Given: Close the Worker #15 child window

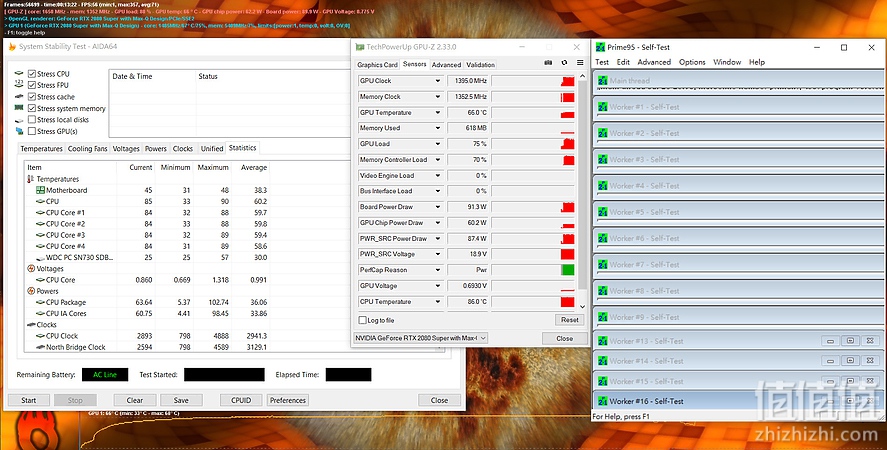Looking at the screenshot, I should 870,381.
